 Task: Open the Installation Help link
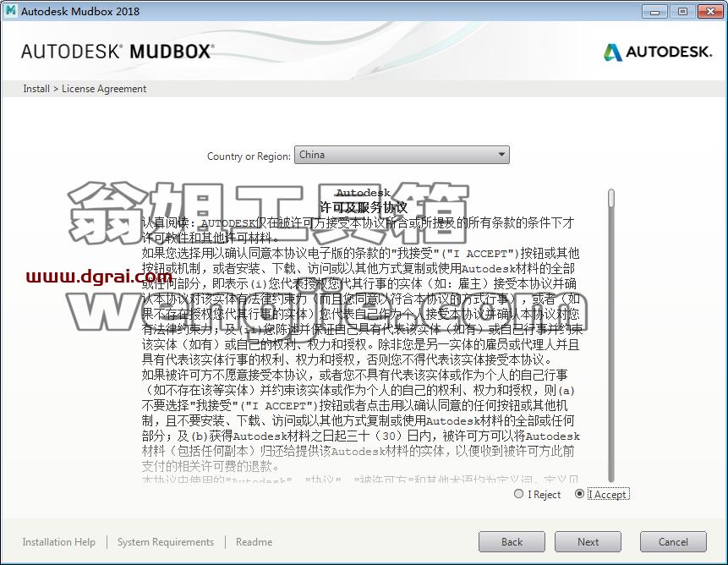pos(58,542)
